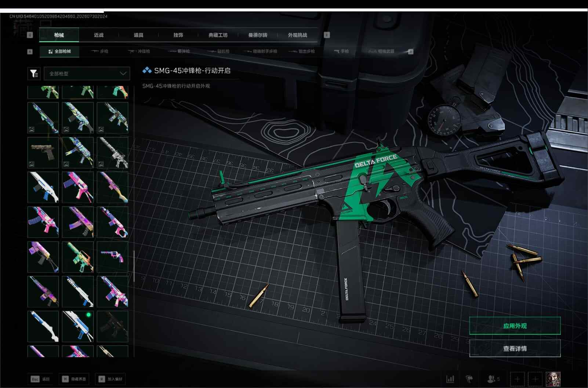Click the SMG-45冲锋枪-行动开启 title text
Viewport: 588px width, 388px height.
pos(192,71)
